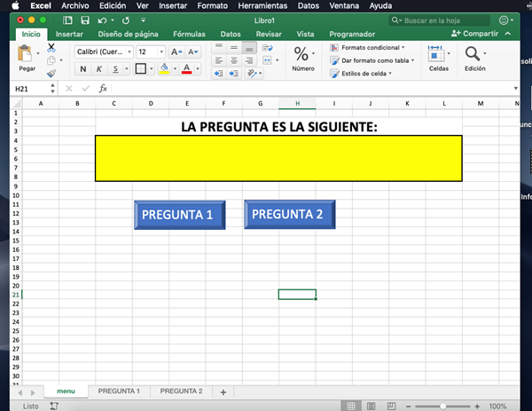Click the workbook layout icon in title bar
The height and width of the screenshot is (411, 532).
(x=67, y=20)
